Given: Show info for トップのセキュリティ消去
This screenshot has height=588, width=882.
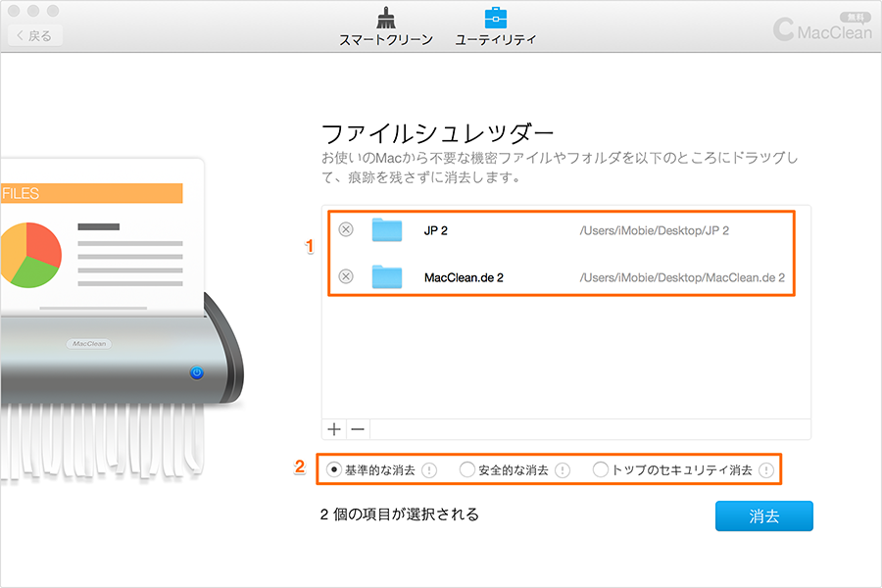Looking at the screenshot, I should click(x=766, y=469).
